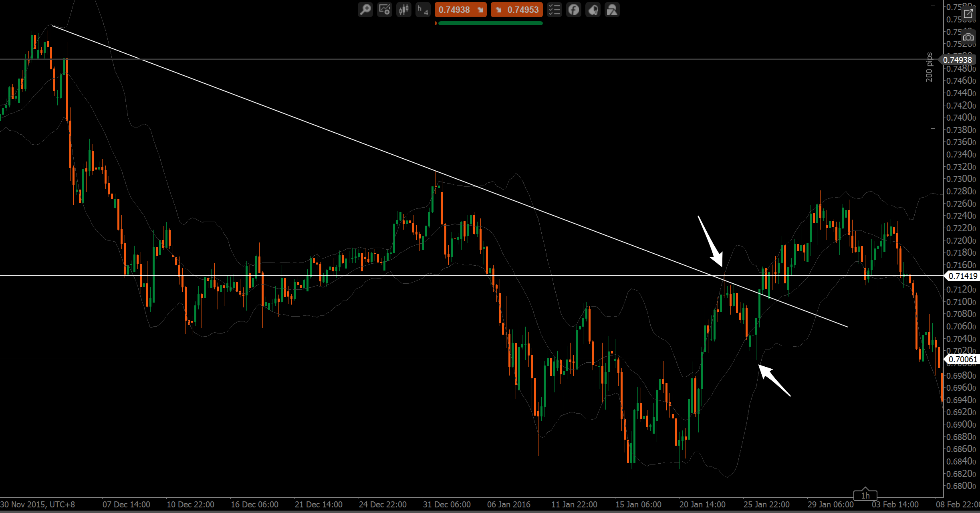Click the 0.74938 sell price button
This screenshot has height=513, width=980.
[x=460, y=10]
